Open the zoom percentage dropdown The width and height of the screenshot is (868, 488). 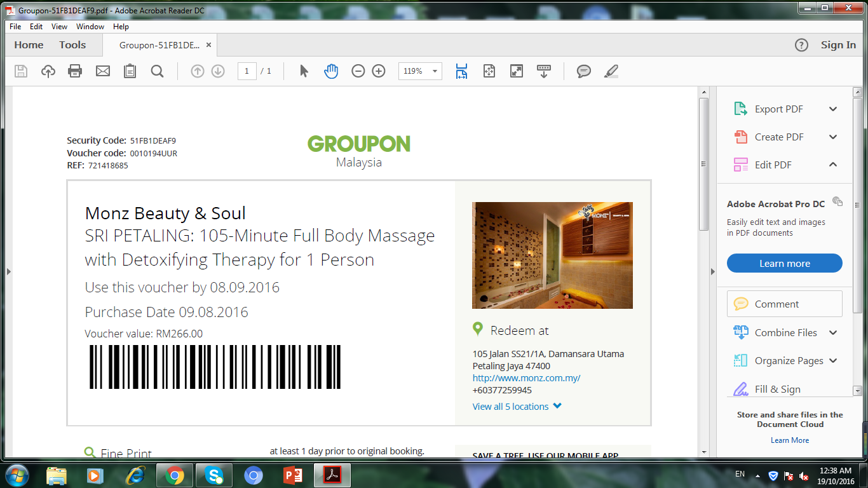[x=434, y=71]
